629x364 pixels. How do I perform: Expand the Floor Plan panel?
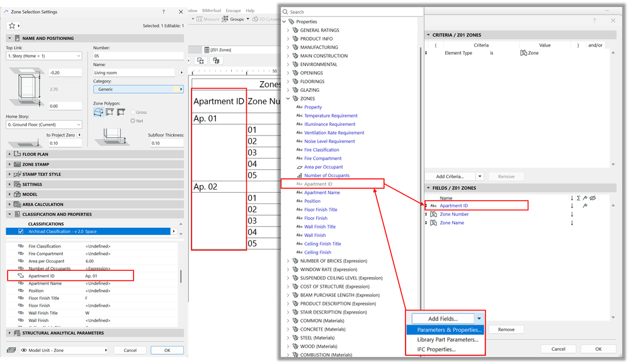tap(9, 154)
